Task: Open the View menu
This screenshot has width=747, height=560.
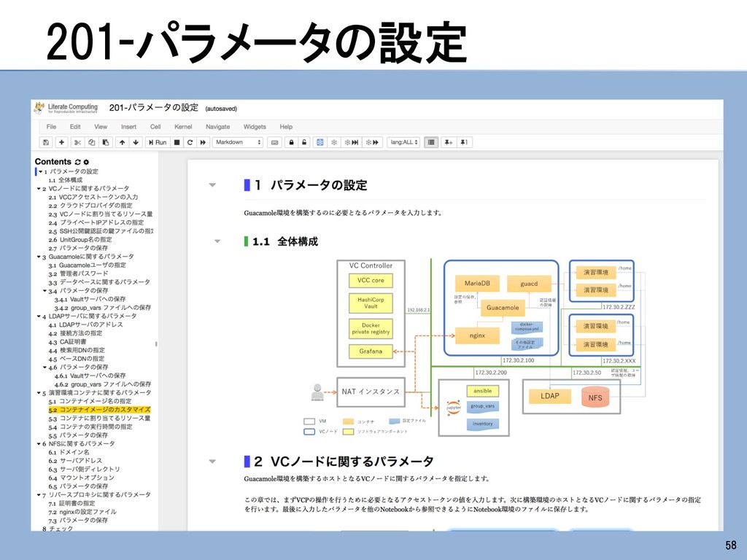Action: click(101, 127)
